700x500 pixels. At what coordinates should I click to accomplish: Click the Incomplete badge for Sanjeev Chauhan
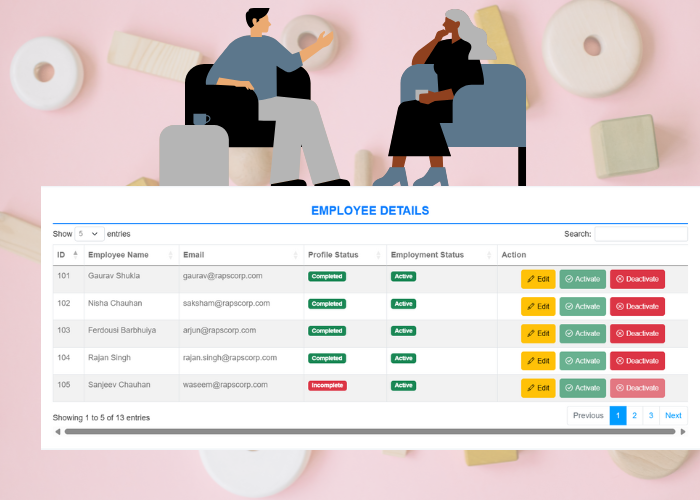327,386
